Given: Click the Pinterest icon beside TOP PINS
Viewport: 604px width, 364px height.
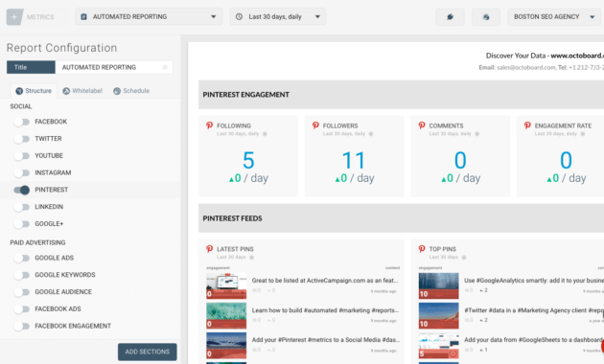Looking at the screenshot, I should point(422,249).
